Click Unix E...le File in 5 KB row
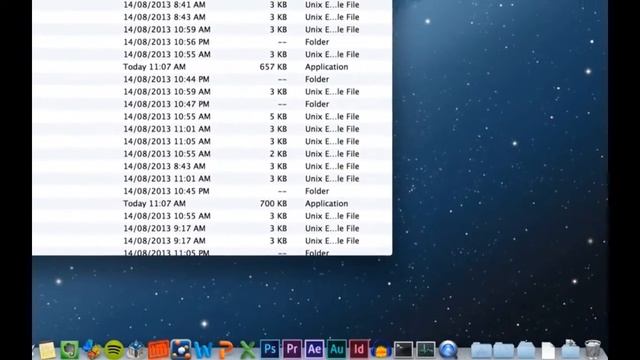This screenshot has width=640, height=360. tap(332, 117)
